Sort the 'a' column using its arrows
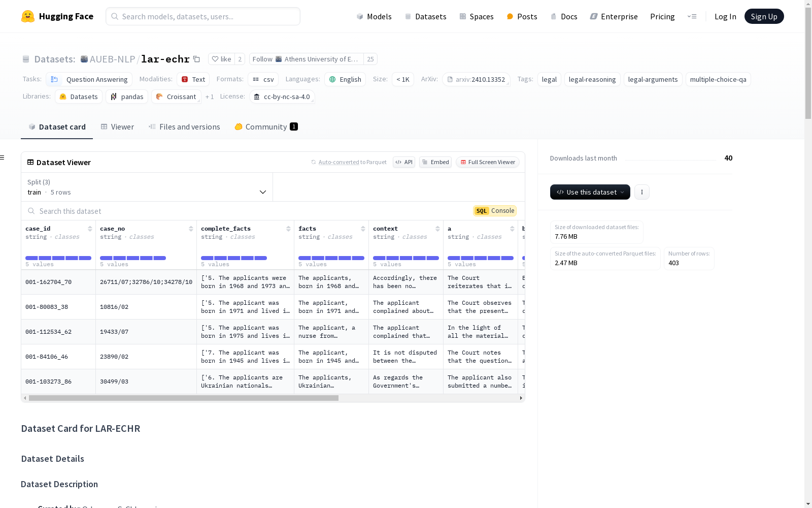Screen dimensions: 812x508 point(512,229)
